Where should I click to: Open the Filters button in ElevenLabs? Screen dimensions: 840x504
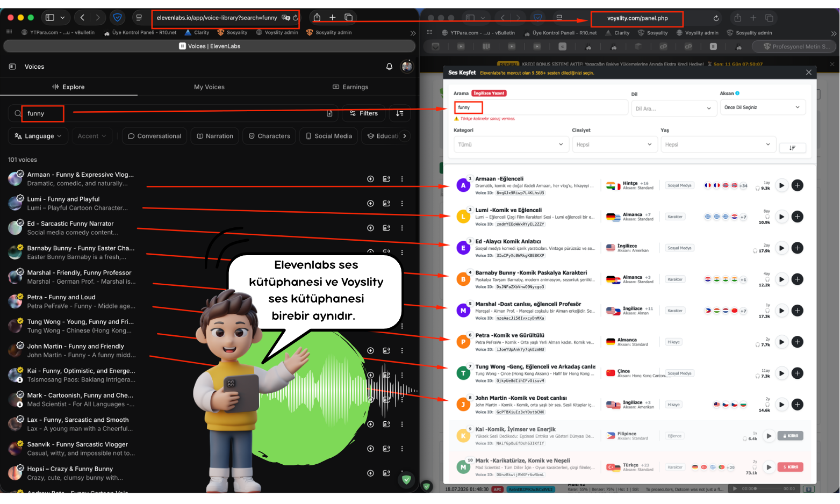tap(364, 113)
